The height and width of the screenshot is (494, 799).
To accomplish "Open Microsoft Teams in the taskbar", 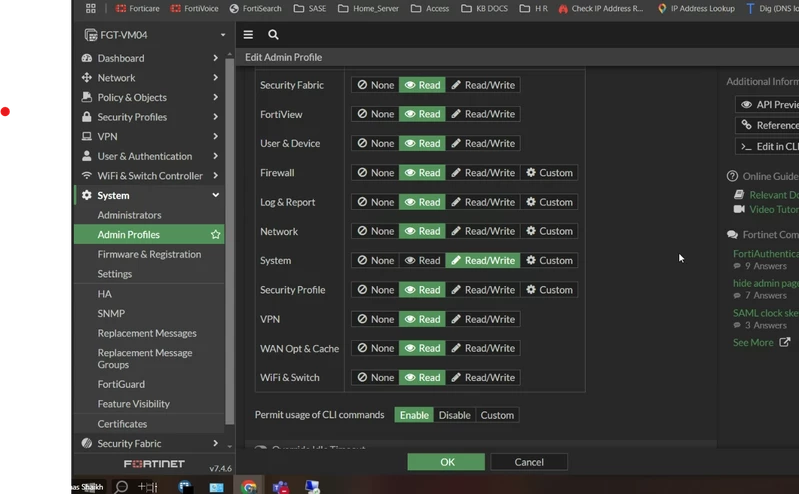I will click(x=280, y=487).
